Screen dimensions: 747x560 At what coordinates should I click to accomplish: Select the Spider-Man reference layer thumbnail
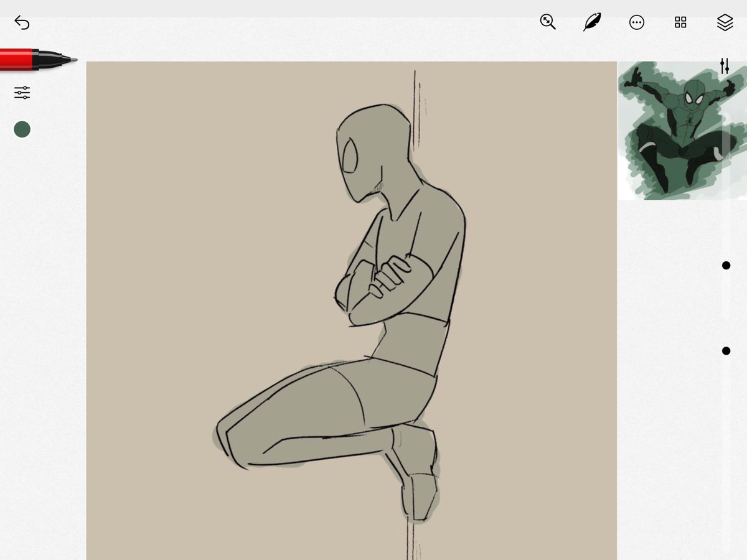click(682, 131)
